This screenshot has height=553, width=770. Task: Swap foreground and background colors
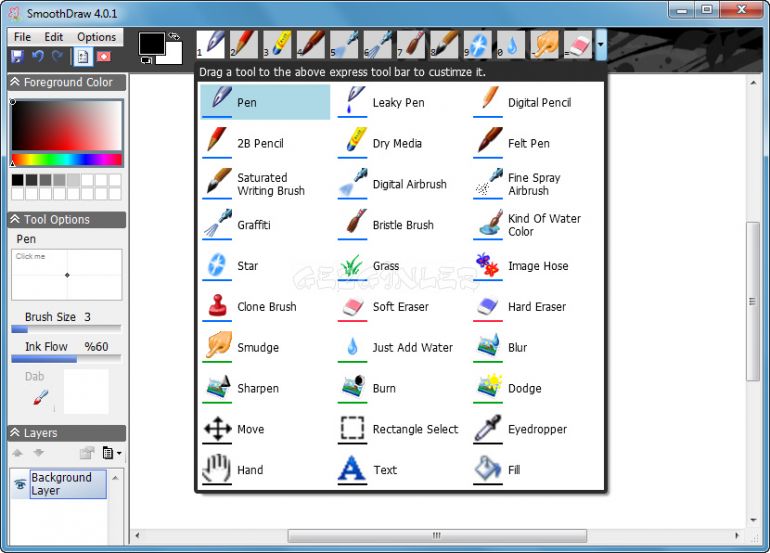[173, 36]
